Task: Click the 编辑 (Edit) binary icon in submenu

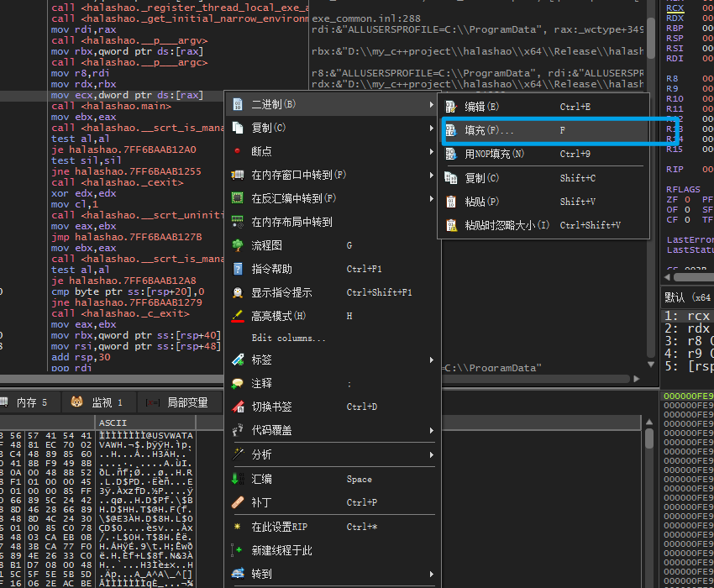Action: tap(450, 107)
